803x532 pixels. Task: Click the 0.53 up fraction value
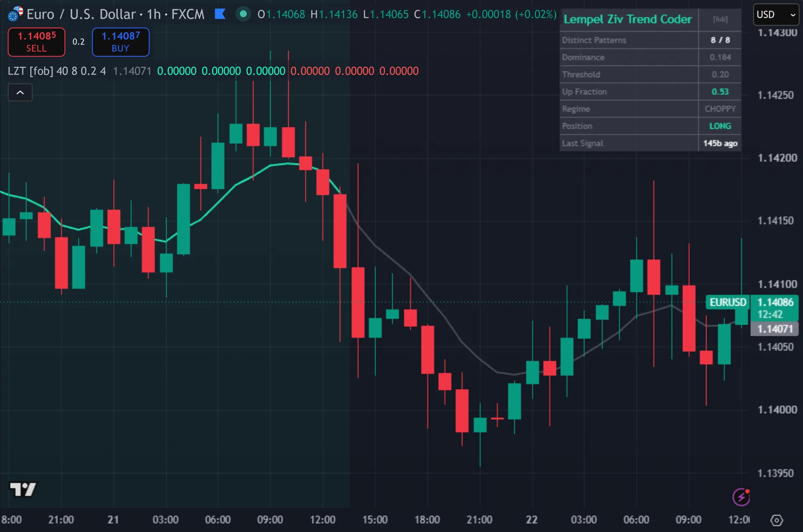coord(720,92)
